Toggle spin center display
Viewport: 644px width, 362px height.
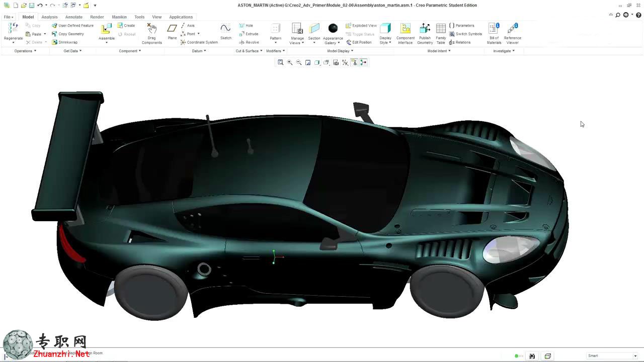click(363, 62)
